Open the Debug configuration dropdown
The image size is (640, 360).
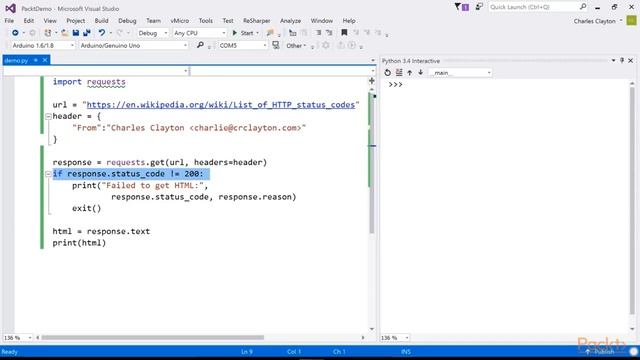pyautogui.click(x=153, y=33)
